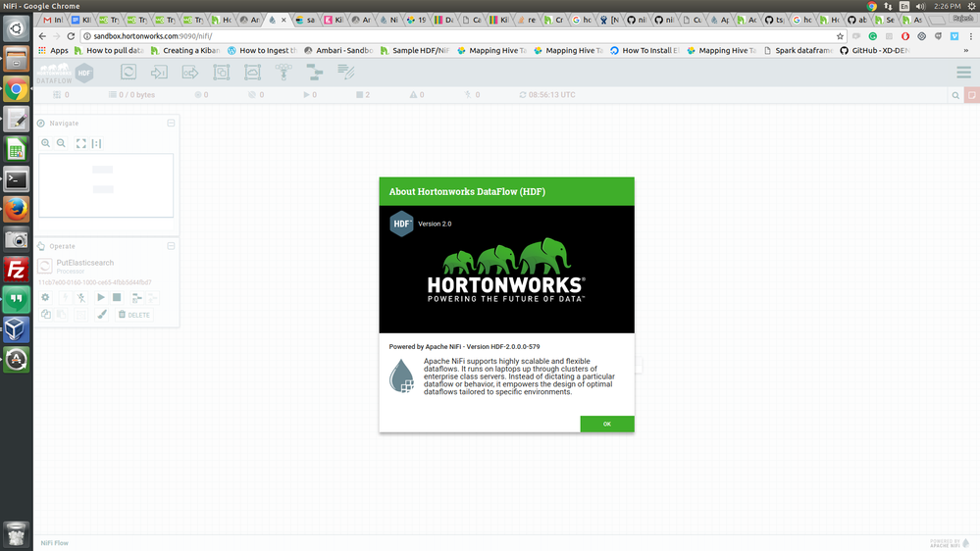The width and height of the screenshot is (980, 551).
Task: Click the Chrome back arrow
Action: click(42, 36)
